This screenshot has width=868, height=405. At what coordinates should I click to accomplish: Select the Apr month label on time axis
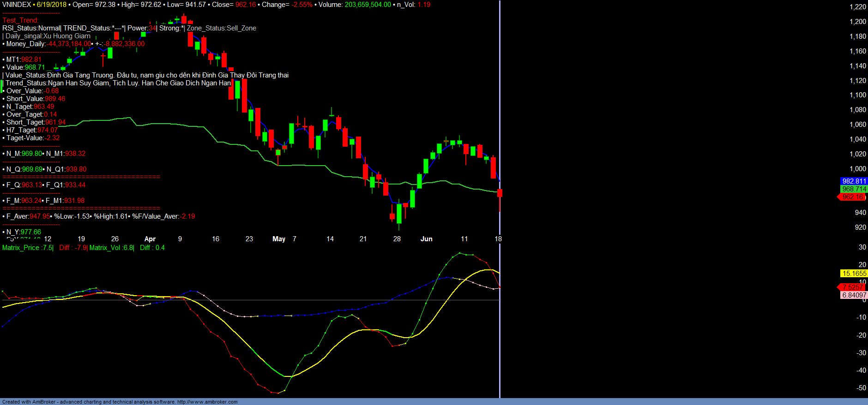[x=150, y=239]
